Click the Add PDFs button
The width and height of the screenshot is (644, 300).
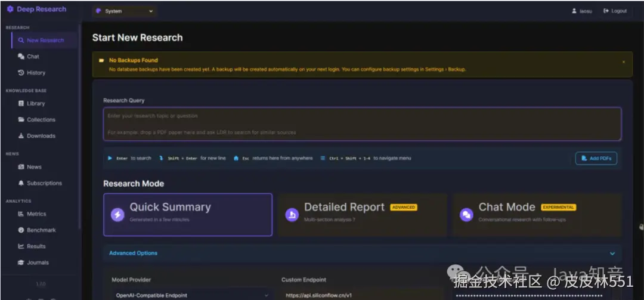(596, 158)
